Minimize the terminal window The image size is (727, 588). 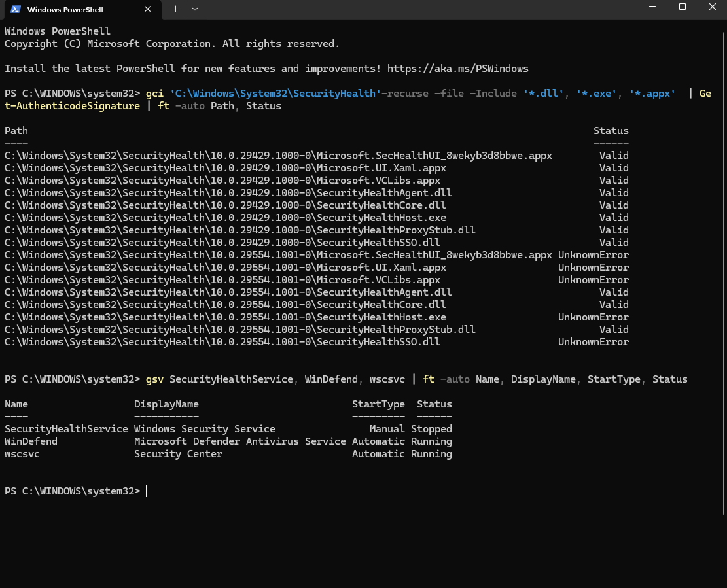coord(652,7)
